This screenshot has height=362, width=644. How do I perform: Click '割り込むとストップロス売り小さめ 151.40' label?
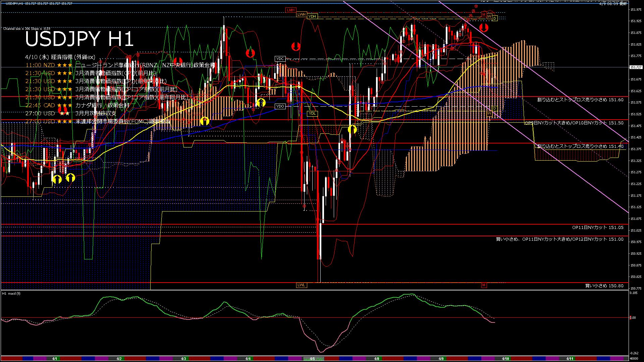580,146
